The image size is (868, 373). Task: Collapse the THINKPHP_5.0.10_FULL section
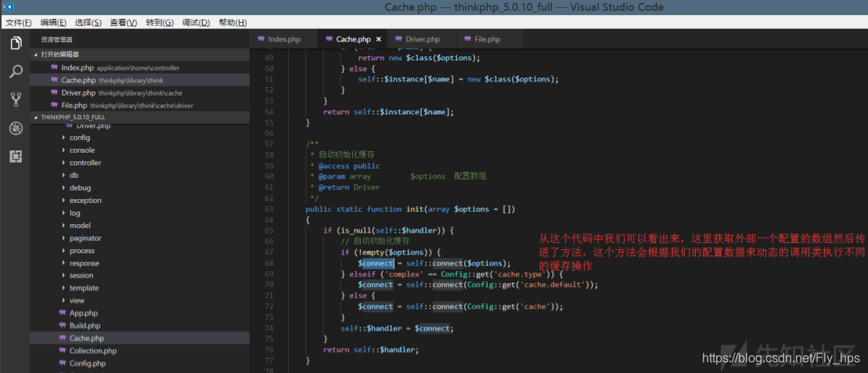coord(139,118)
